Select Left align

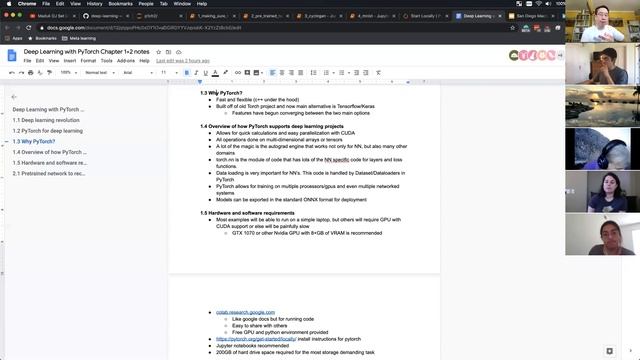[x=273, y=73]
